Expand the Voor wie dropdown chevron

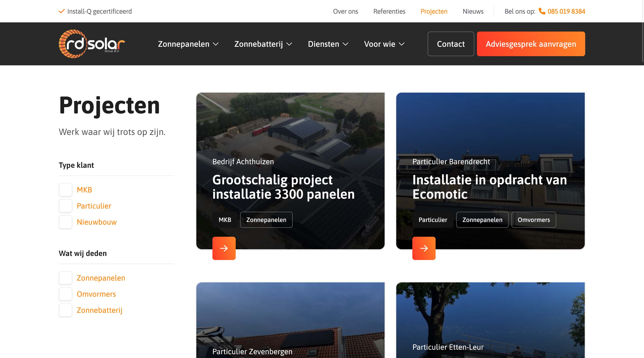coord(402,44)
